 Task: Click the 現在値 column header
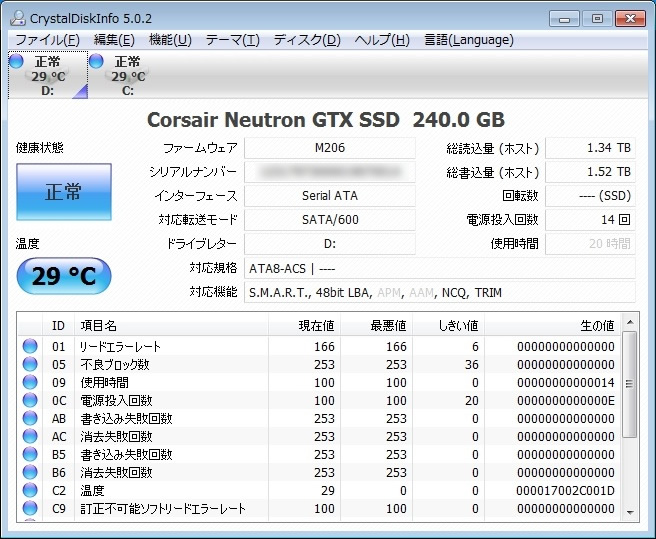(x=305, y=325)
